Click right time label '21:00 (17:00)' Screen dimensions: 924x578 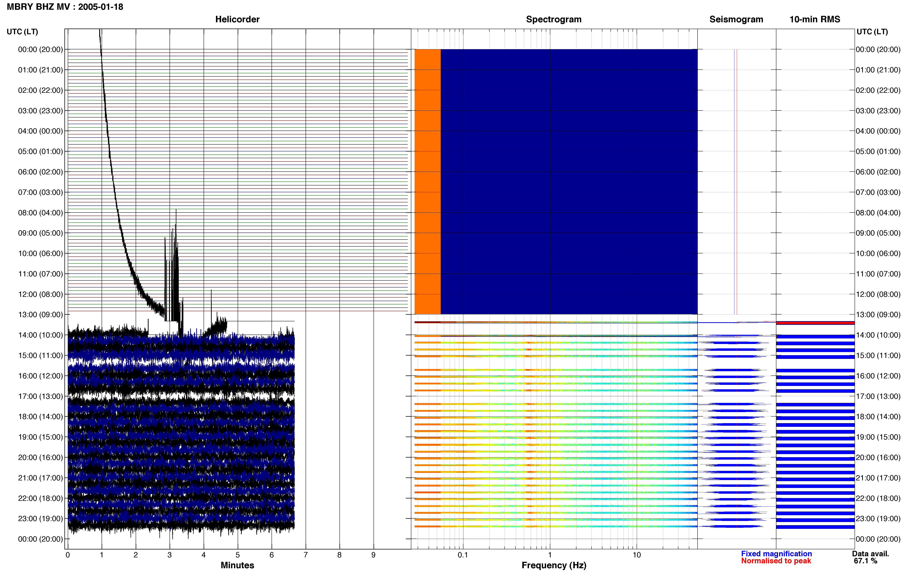pos(878,478)
